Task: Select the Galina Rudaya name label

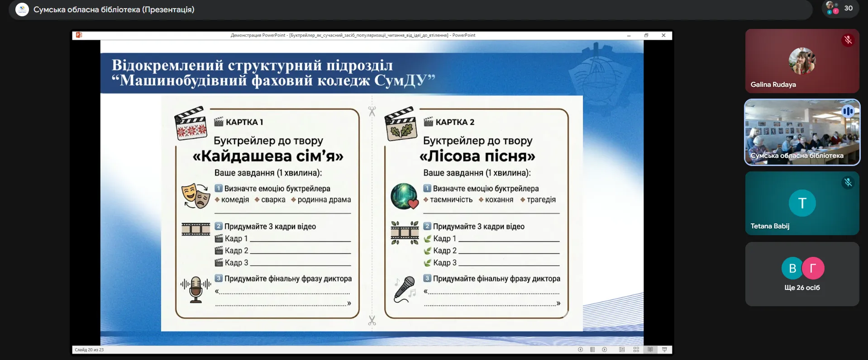Action: [773, 85]
